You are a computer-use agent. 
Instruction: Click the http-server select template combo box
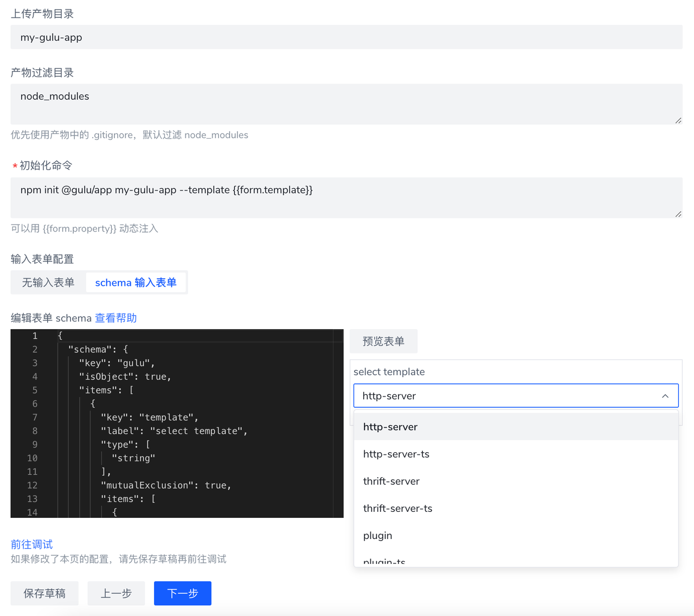click(x=516, y=396)
